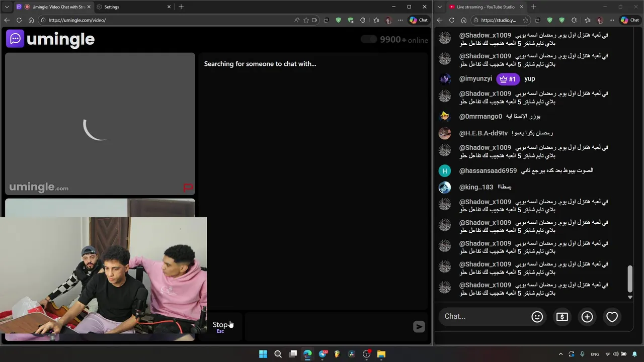Open volume control in system tray

click(x=616, y=354)
